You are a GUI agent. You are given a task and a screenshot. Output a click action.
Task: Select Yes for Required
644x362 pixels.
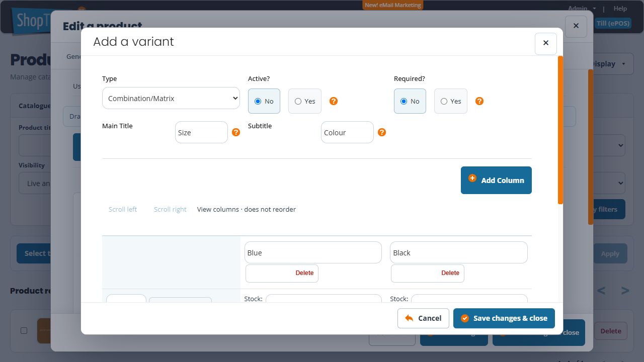pos(451,101)
